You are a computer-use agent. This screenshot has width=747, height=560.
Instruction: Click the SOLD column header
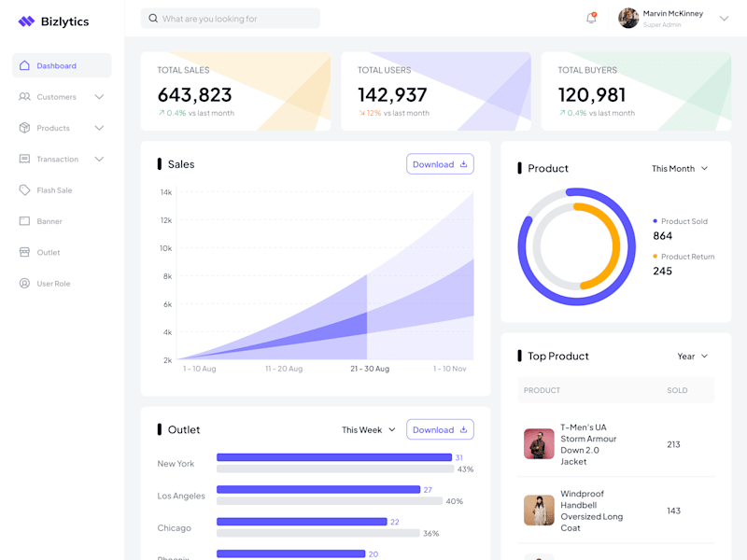coord(677,390)
